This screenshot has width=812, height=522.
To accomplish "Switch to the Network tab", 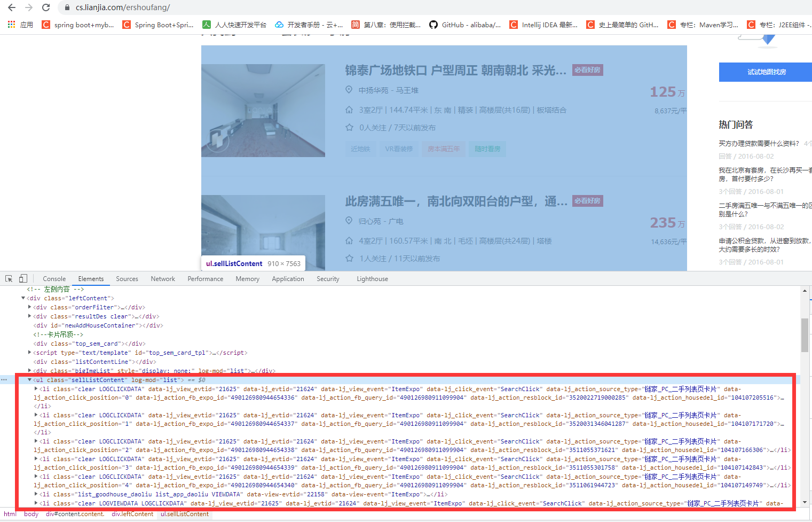I will click(x=163, y=279).
